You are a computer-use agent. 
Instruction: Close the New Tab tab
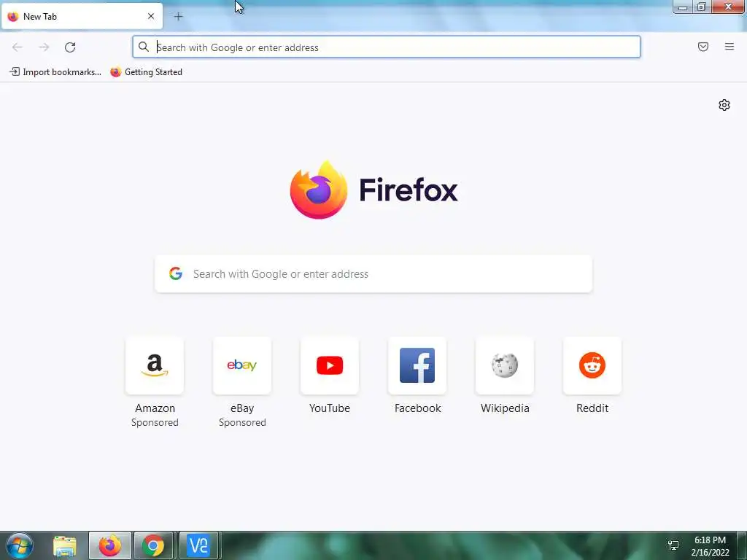tap(151, 16)
